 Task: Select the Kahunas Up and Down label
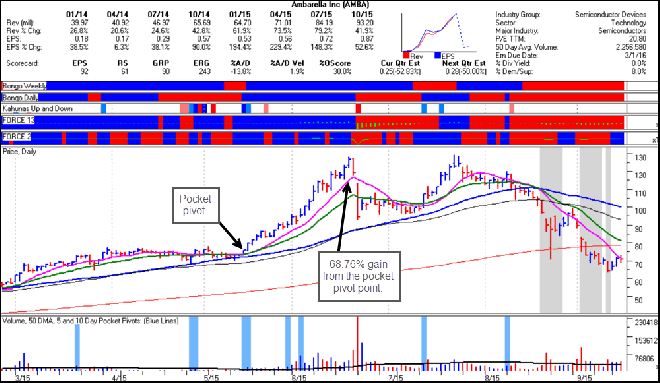(37, 109)
